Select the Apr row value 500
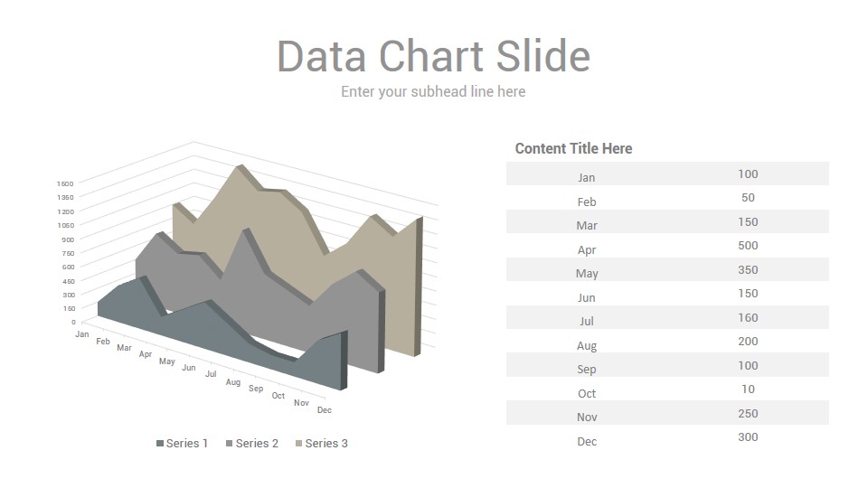The width and height of the screenshot is (868, 488). point(748,246)
